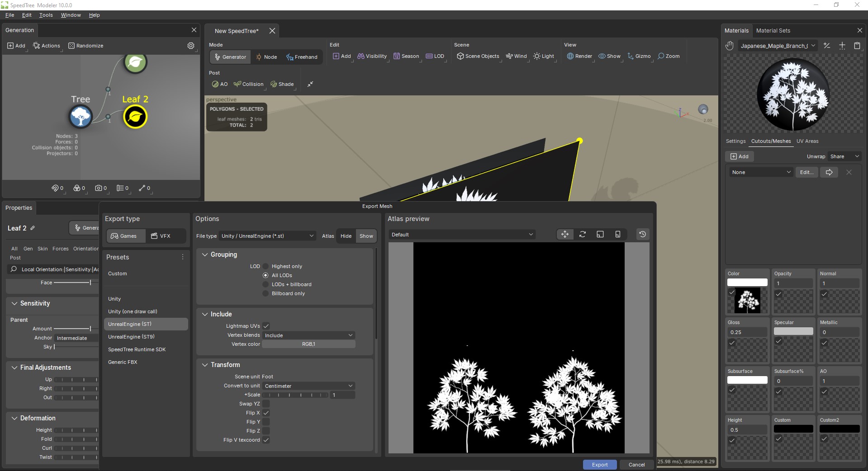Open Vertex blends Include dropdown

(308, 335)
